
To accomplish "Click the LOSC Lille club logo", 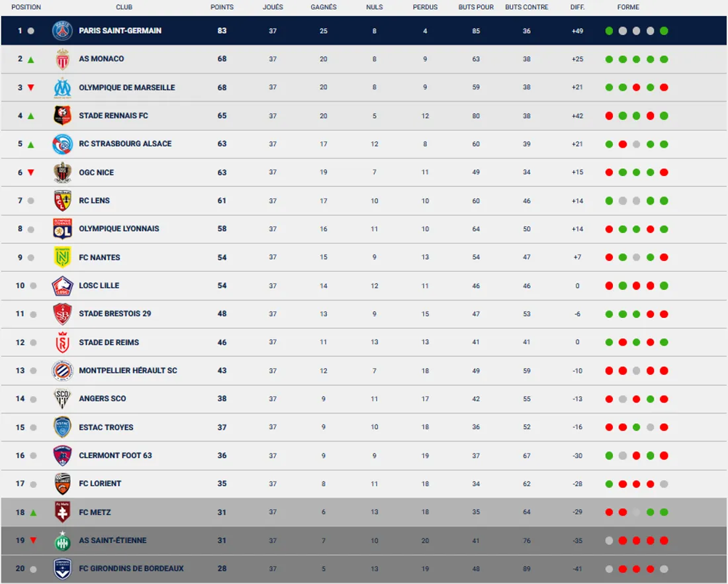I will tap(62, 286).
